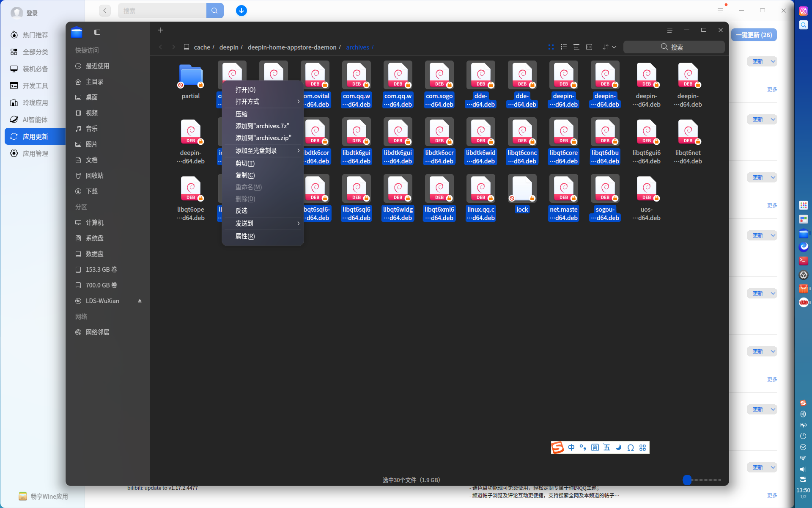Open the view options icon
This screenshot has height=508, width=812.
coord(589,47)
